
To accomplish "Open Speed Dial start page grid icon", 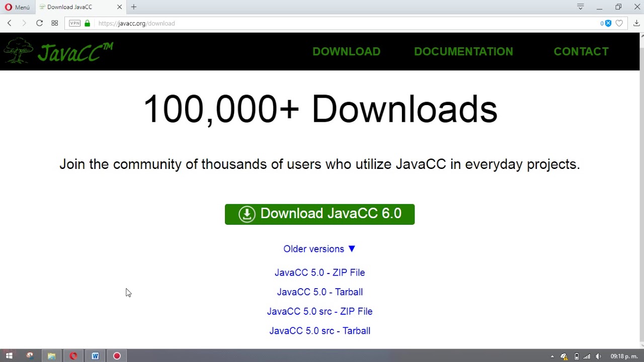I will pyautogui.click(x=55, y=23).
